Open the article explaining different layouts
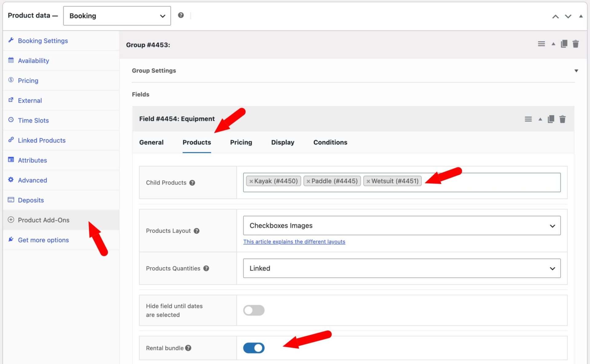Image resolution: width=590 pixels, height=364 pixels. coord(294,242)
